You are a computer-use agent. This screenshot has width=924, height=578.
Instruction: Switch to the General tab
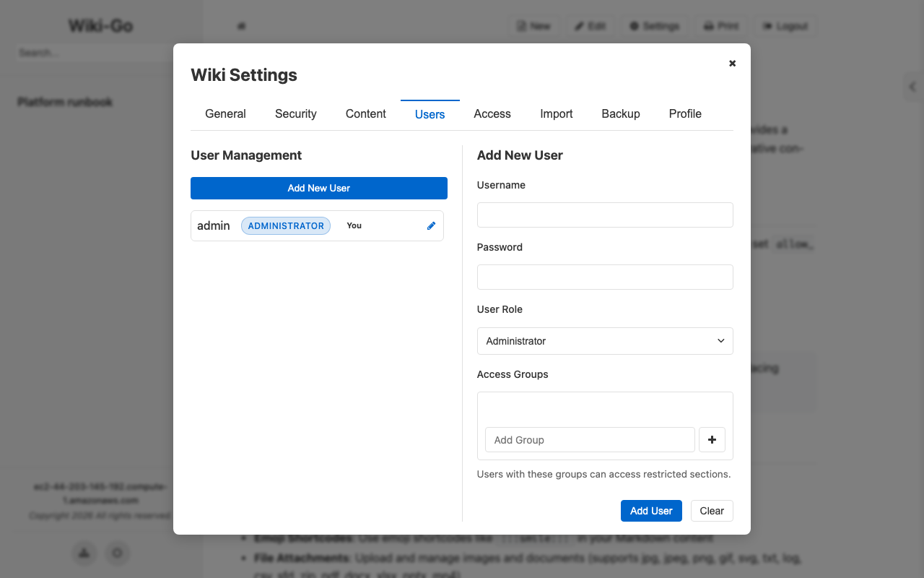pos(225,114)
